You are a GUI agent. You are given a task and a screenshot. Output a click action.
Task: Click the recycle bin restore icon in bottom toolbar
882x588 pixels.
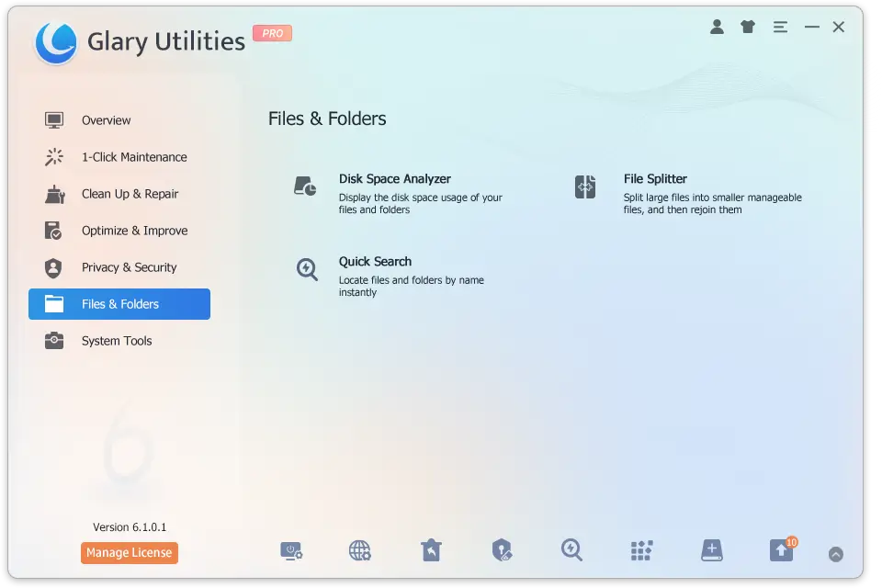point(430,550)
